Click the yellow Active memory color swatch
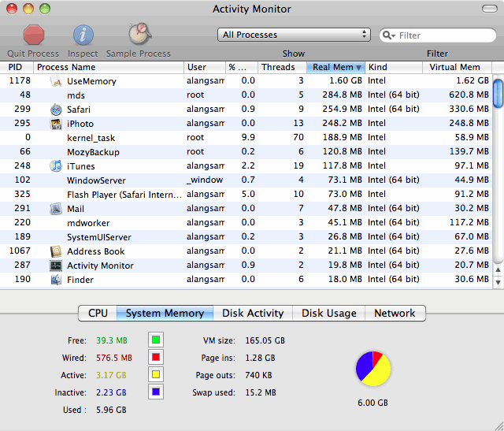This screenshot has height=431, width=504. (156, 374)
